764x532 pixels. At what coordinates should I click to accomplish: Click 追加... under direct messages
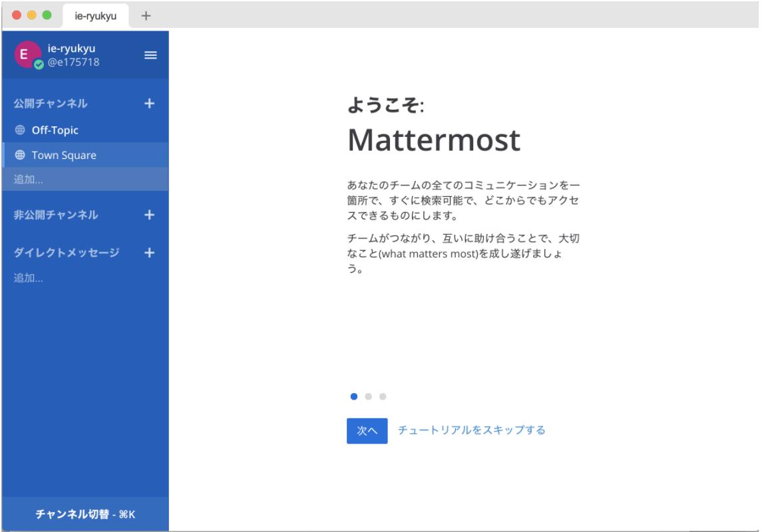tap(29, 278)
